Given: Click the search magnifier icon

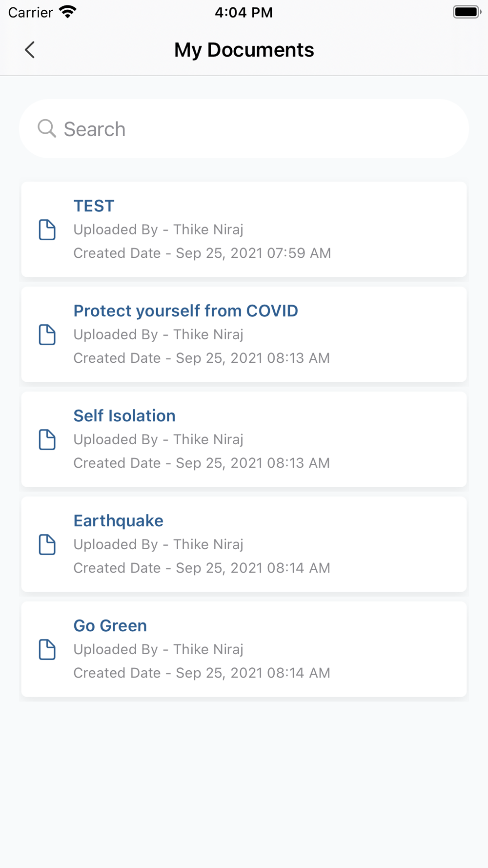Looking at the screenshot, I should pos(47,128).
